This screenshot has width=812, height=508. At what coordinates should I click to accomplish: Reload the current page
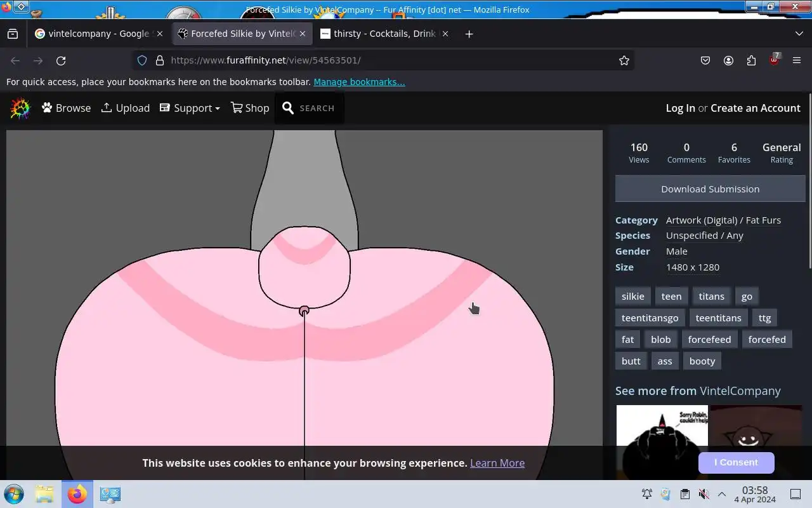click(x=61, y=60)
